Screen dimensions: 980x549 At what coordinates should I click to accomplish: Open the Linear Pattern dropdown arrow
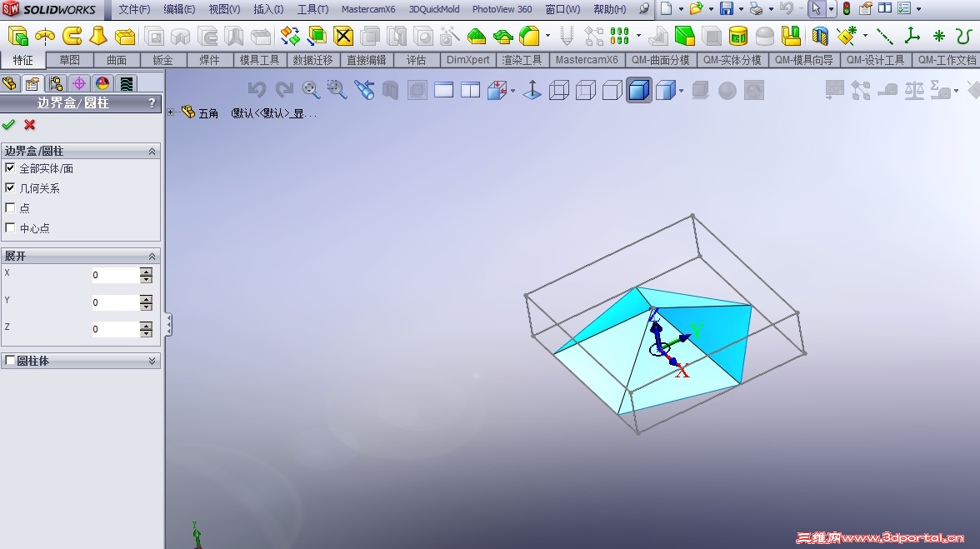(x=638, y=36)
